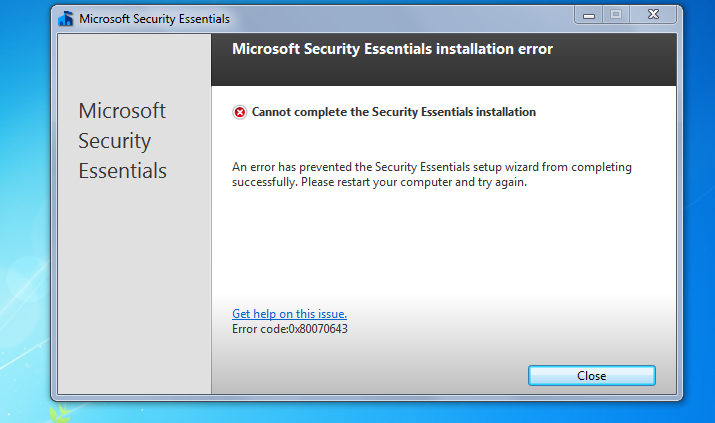Click the error code 0x80070643 text
The width and height of the screenshot is (715, 423).
[290, 329]
